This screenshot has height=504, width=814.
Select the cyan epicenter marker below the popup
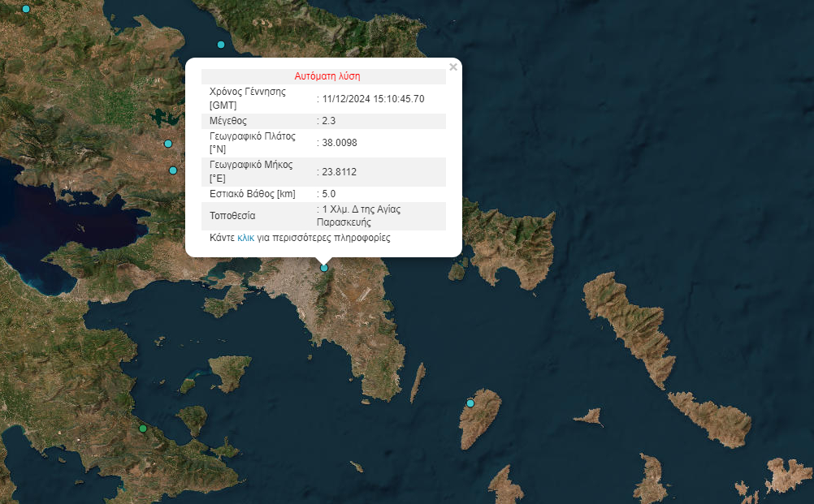324,268
